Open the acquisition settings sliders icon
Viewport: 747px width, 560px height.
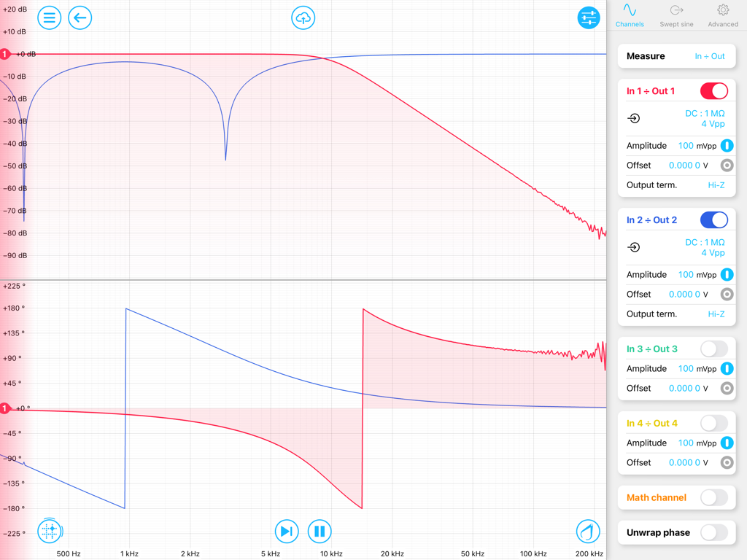pyautogui.click(x=588, y=17)
